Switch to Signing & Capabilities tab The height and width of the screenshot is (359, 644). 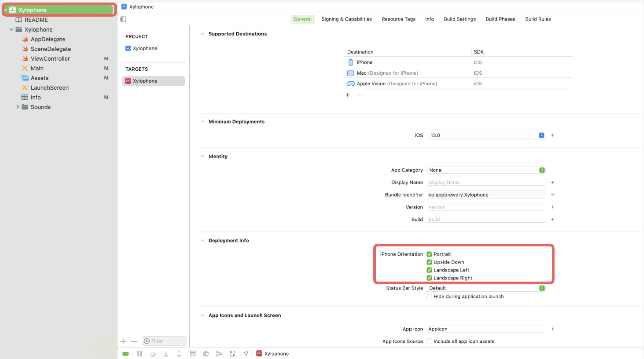(x=347, y=19)
